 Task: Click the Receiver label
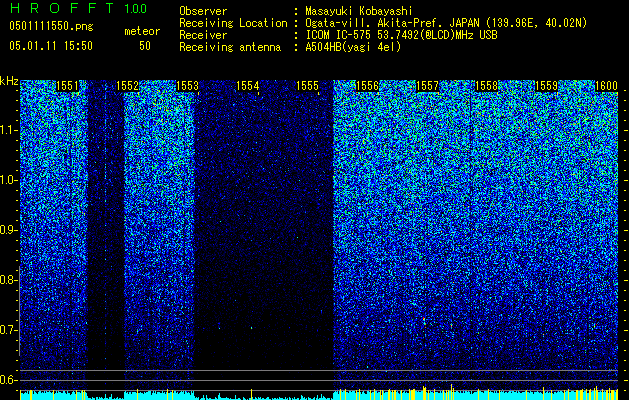tap(203, 35)
